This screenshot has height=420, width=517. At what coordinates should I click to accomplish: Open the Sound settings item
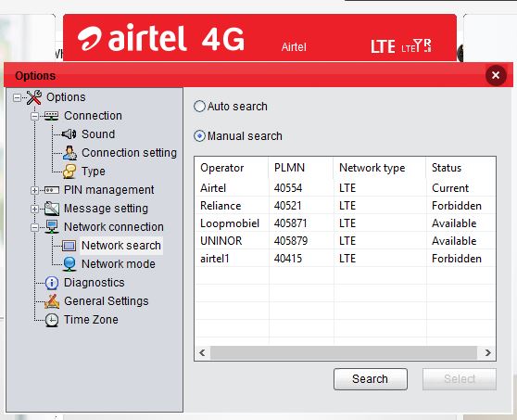tap(98, 134)
